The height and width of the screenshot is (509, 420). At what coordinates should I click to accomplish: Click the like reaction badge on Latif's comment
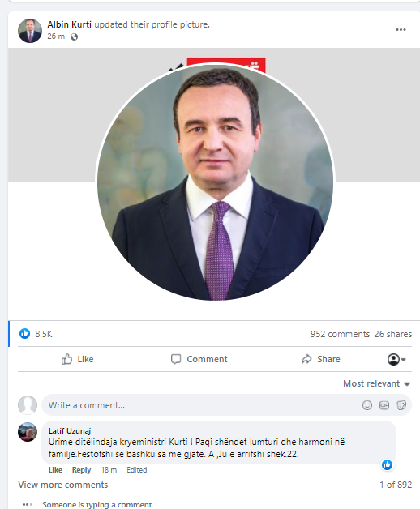(387, 464)
